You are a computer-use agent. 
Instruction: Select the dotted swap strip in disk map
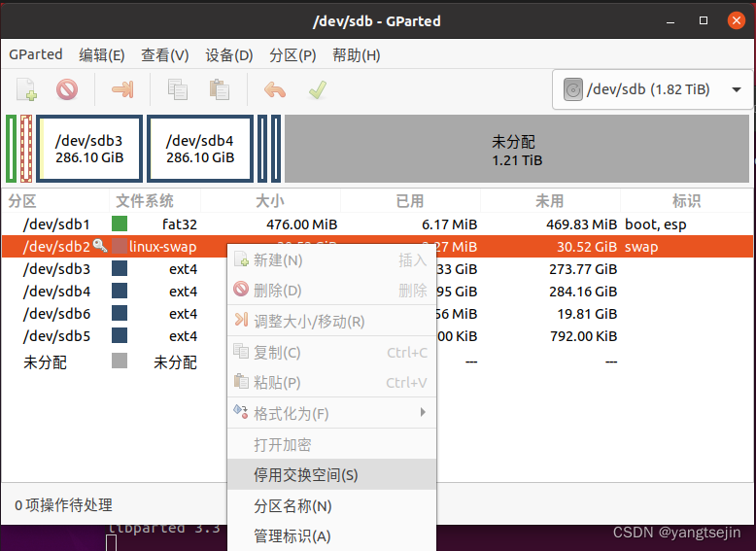[26, 149]
